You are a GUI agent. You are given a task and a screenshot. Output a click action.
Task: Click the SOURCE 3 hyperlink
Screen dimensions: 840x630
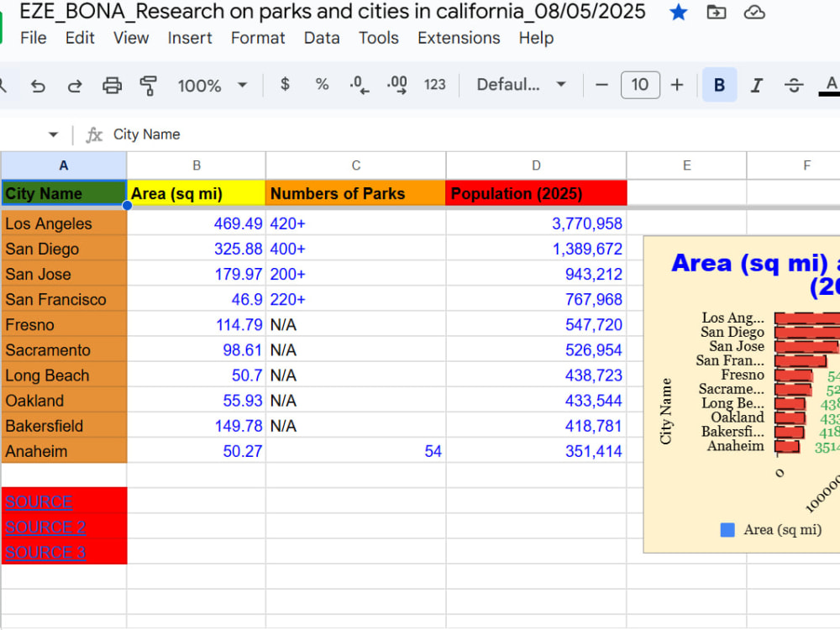coord(45,553)
